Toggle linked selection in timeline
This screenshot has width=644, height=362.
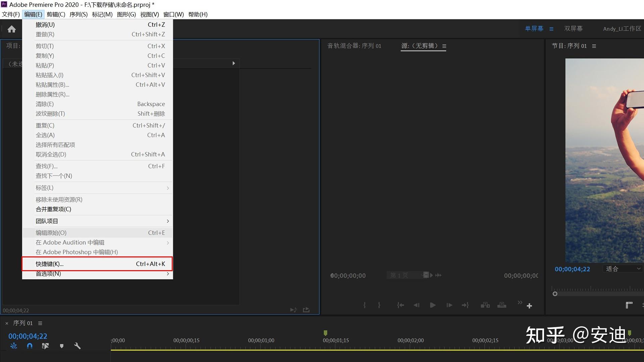(45, 346)
